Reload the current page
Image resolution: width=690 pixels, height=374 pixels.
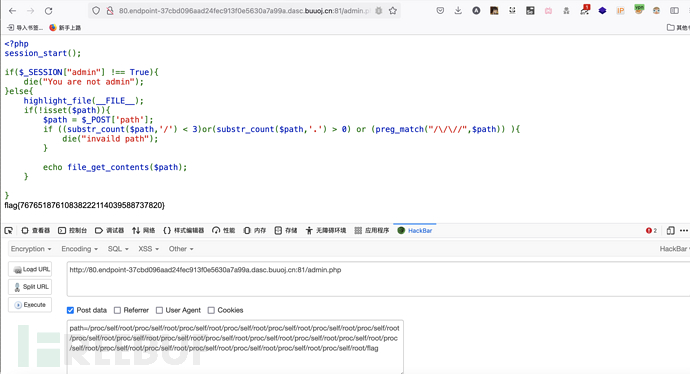click(x=49, y=11)
